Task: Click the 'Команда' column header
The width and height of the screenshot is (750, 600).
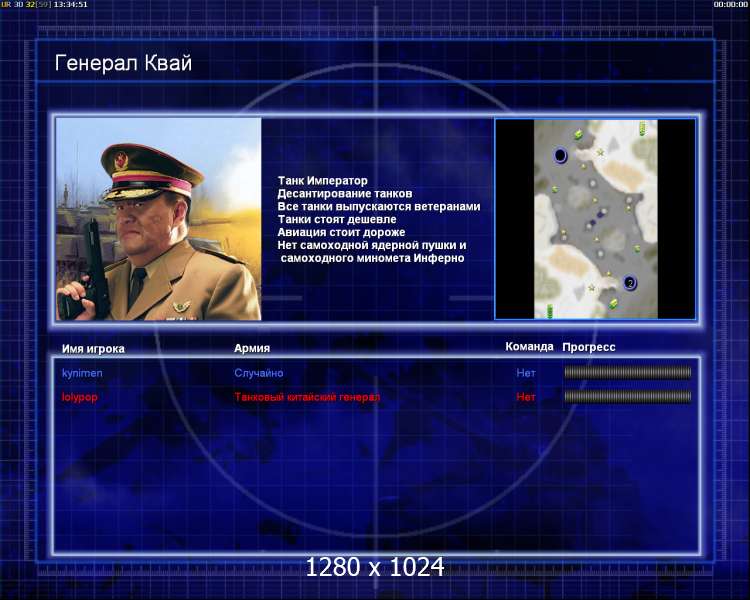Action: 529,346
